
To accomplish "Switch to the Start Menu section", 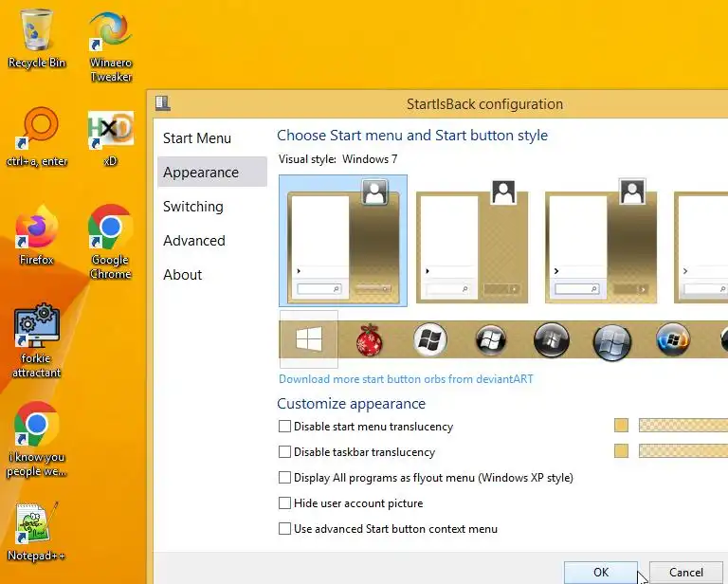I will click(x=212, y=137).
